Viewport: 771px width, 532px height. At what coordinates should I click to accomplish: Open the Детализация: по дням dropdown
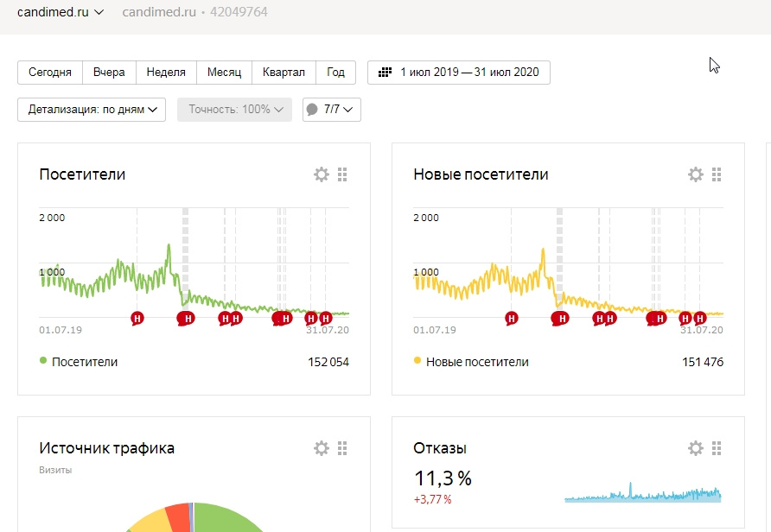92,110
